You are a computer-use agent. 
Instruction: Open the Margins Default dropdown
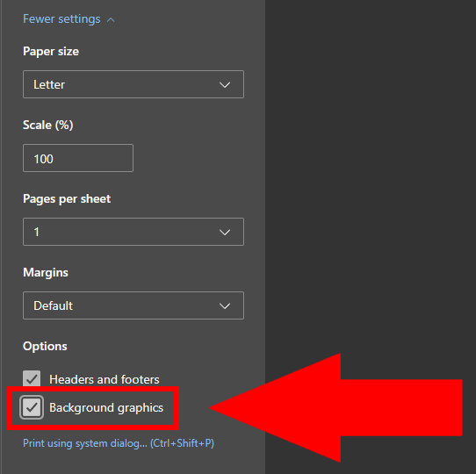coord(133,305)
